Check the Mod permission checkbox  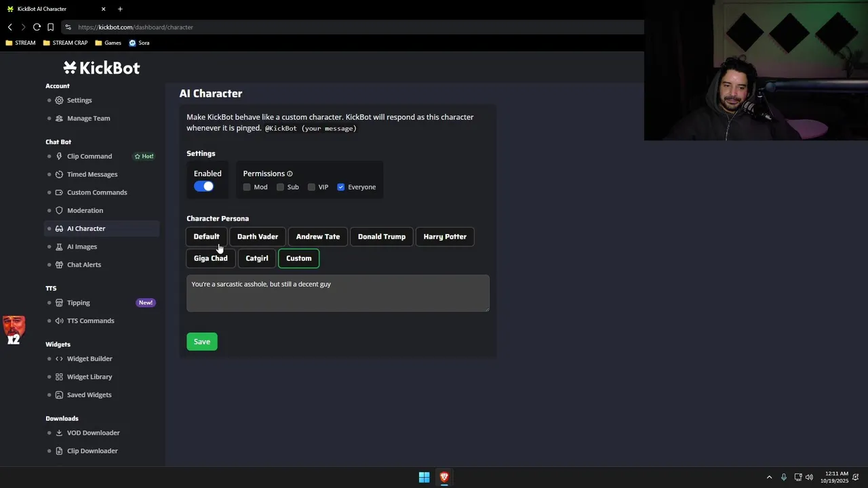pyautogui.click(x=247, y=187)
